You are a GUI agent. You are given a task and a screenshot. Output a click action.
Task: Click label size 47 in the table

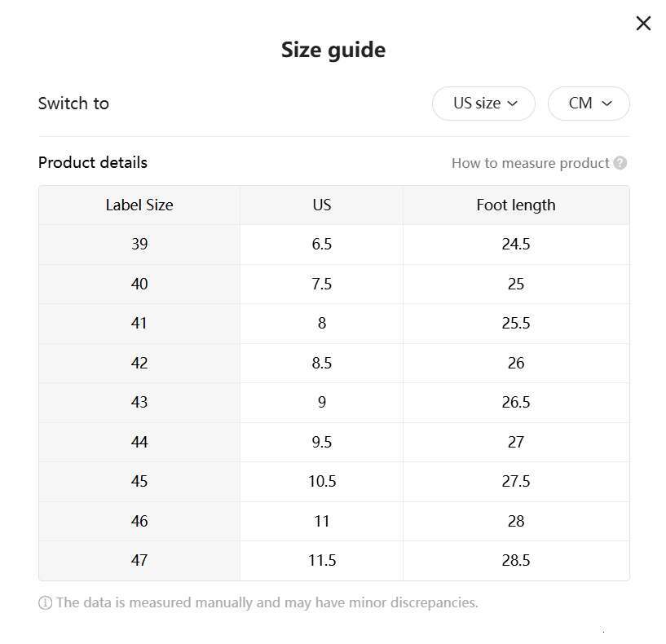tap(139, 560)
